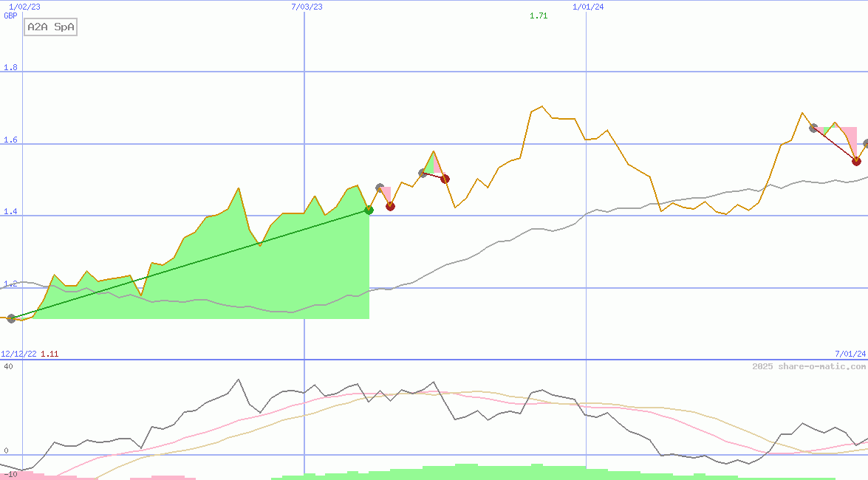This screenshot has width=868, height=480.
Task: Select the red marker below the first pink triangle
Action: [390, 206]
